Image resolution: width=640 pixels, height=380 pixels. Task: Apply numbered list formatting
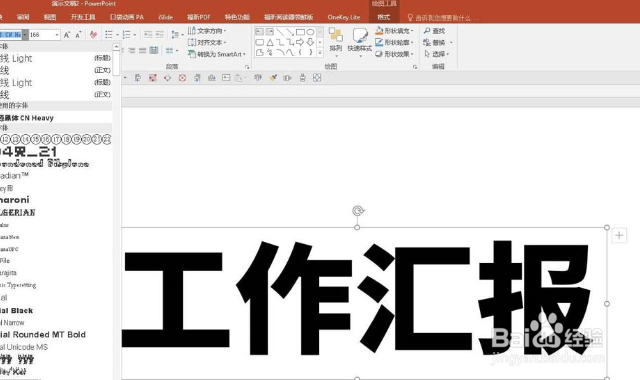pos(127,35)
